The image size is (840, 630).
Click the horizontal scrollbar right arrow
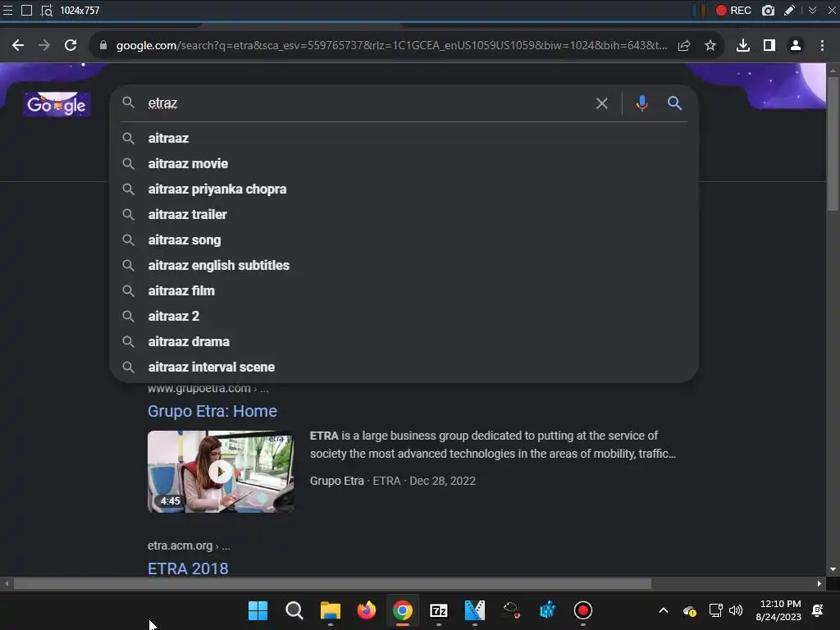[819, 584]
